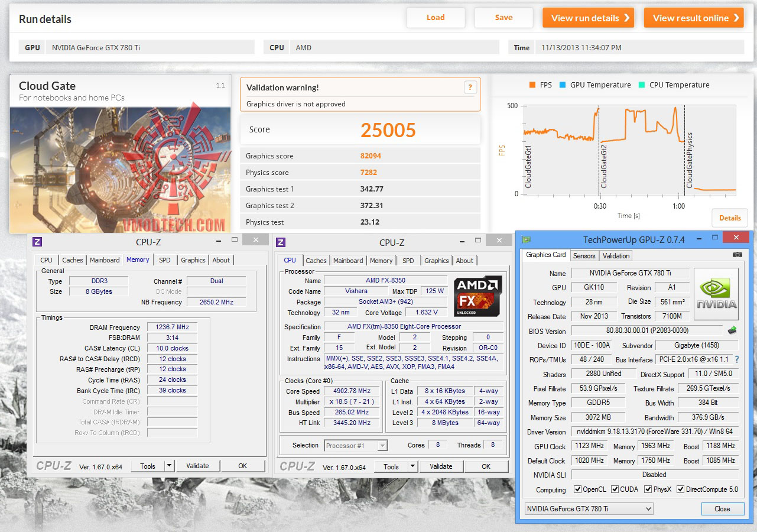Viewport: 757px width, 532px height.
Task: Click the Load button in Run details
Action: pyautogui.click(x=436, y=18)
